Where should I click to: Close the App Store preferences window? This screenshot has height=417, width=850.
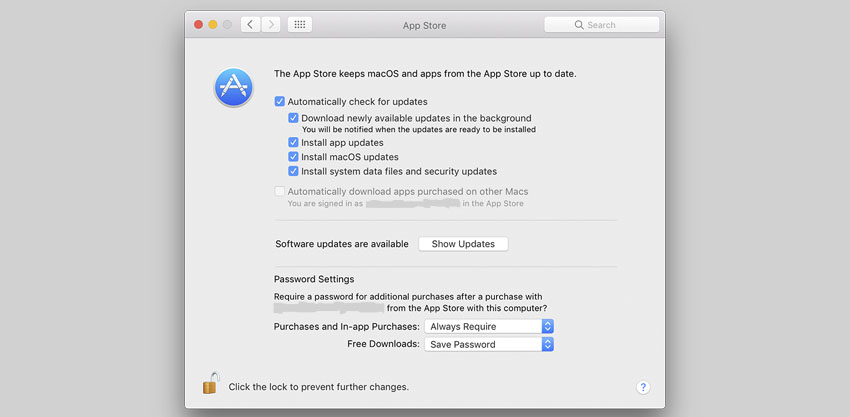tap(198, 24)
